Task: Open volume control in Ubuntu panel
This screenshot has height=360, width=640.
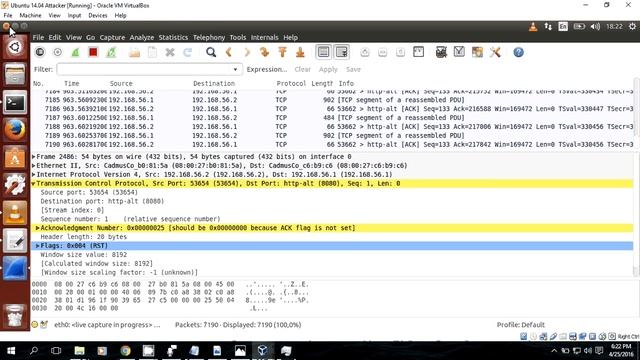Action: point(595,27)
